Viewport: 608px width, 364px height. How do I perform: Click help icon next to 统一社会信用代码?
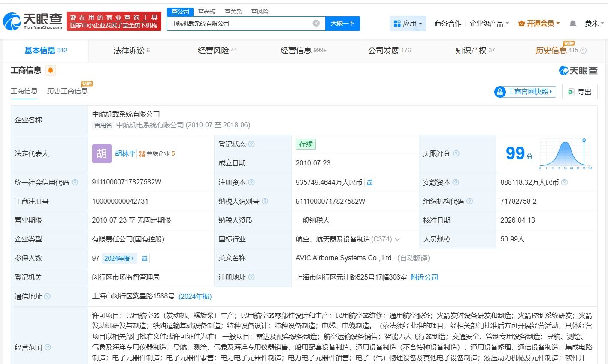[x=75, y=182]
